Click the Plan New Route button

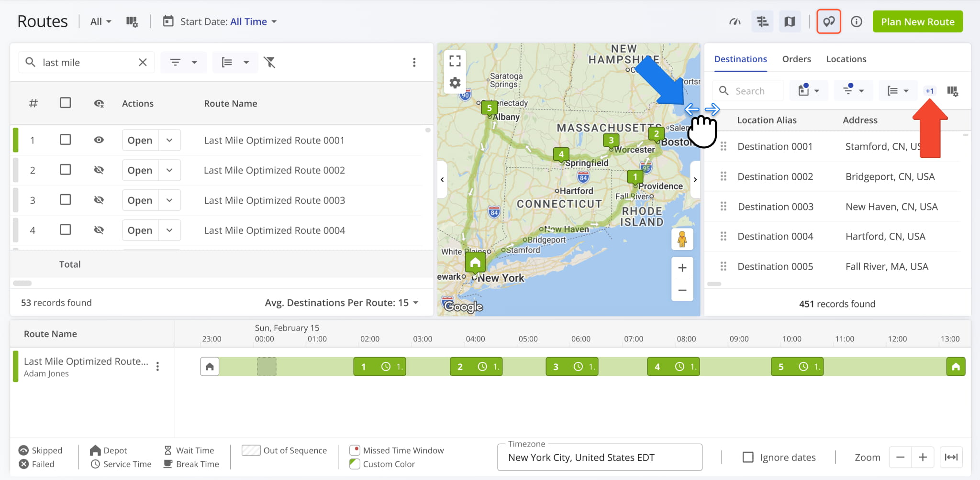[917, 22]
